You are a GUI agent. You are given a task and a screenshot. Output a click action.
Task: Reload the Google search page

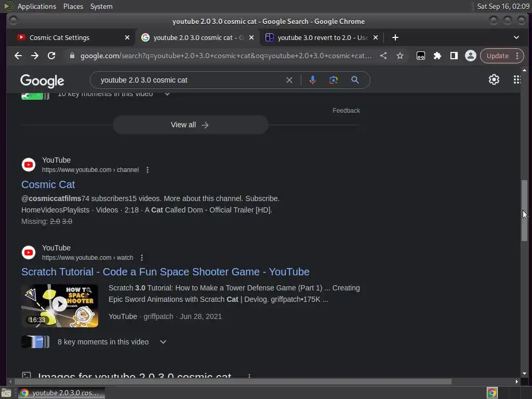tap(51, 56)
